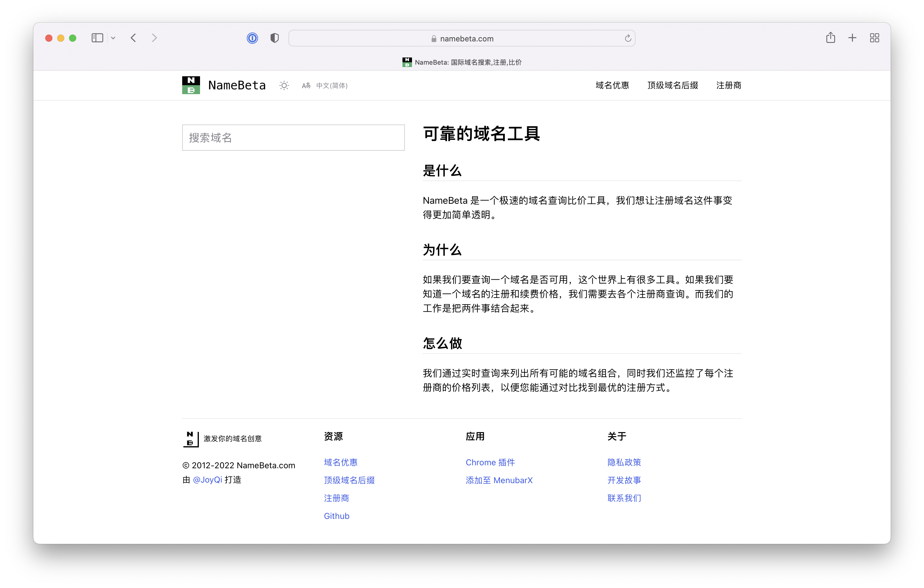The image size is (924, 588).
Task: Click the translate language icon
Action: [306, 85]
